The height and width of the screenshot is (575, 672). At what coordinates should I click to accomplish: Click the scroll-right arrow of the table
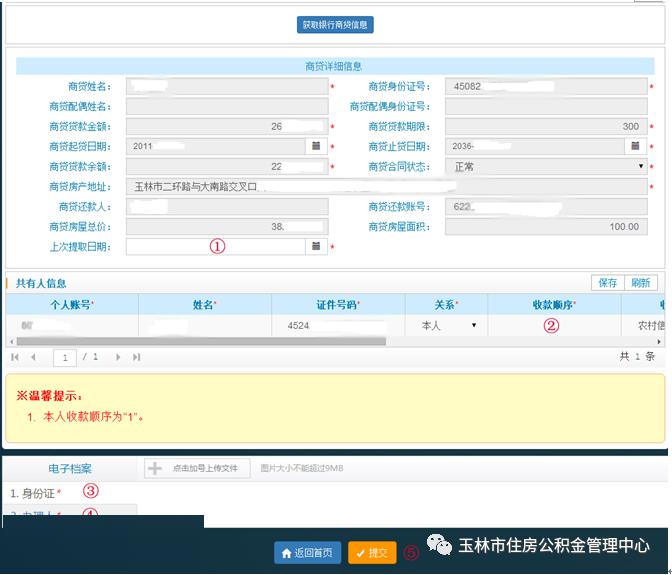click(x=659, y=341)
